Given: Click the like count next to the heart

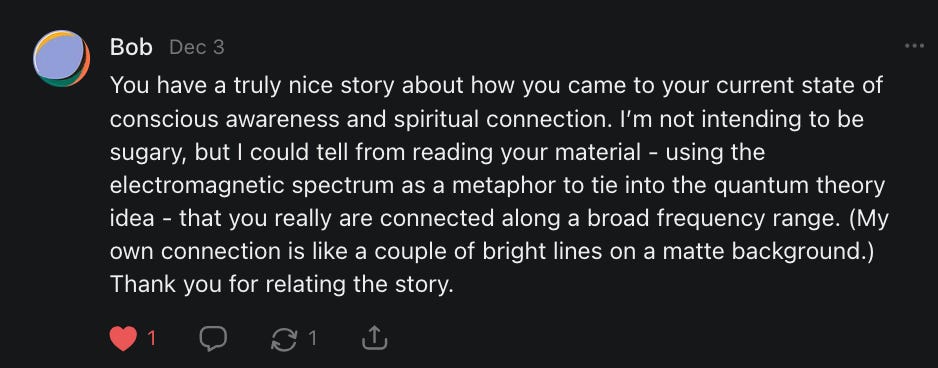Looking at the screenshot, I should click(x=151, y=339).
